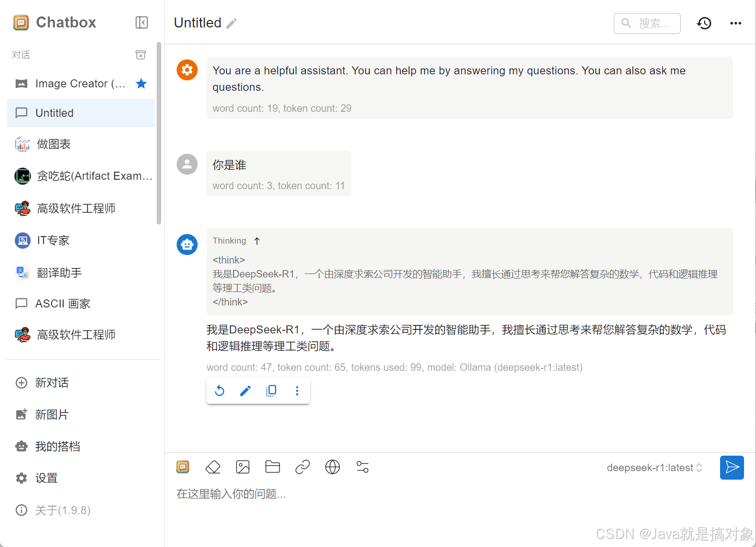Viewport: 756px width, 547px height.
Task: Regenerate the assistant reply
Action: point(220,391)
